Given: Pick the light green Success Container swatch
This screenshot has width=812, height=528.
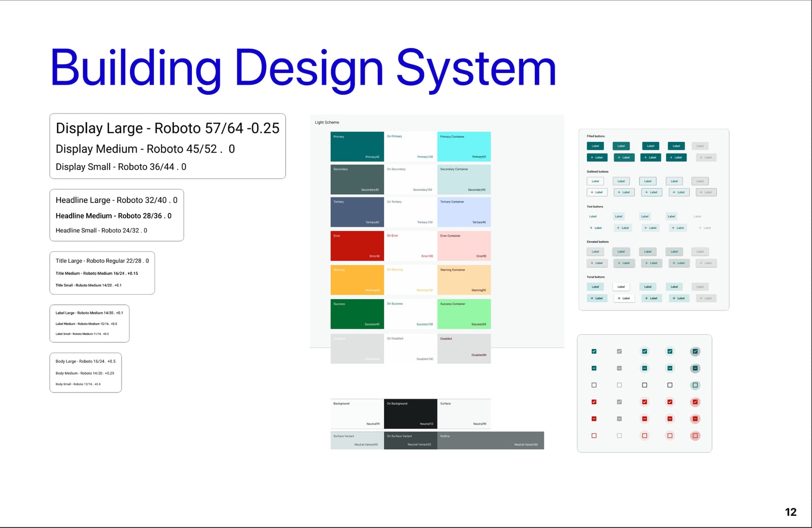Looking at the screenshot, I should (464, 314).
